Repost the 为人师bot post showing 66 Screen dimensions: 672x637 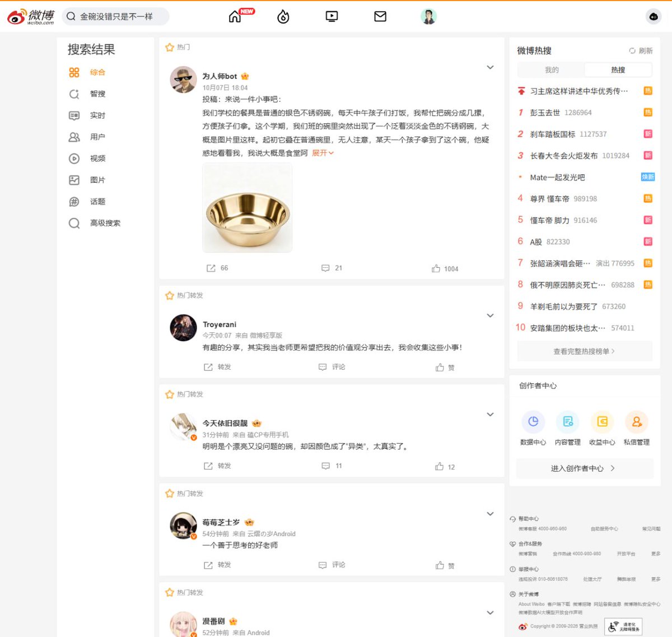point(217,268)
